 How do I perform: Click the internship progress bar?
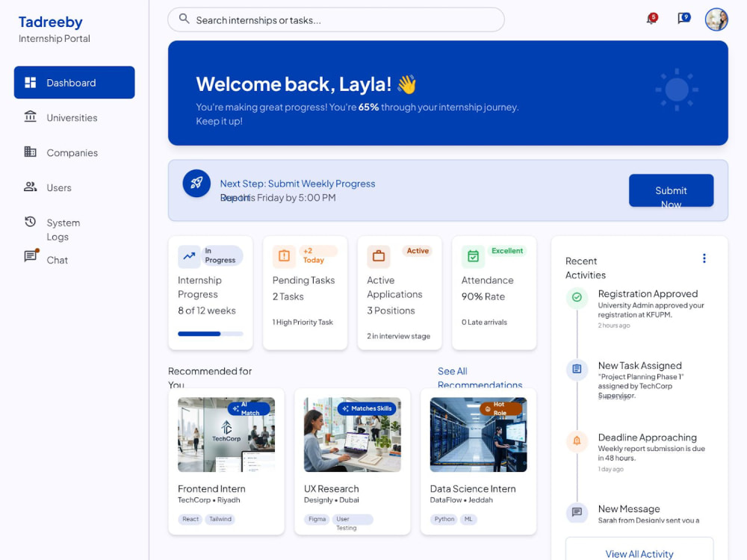(210, 334)
